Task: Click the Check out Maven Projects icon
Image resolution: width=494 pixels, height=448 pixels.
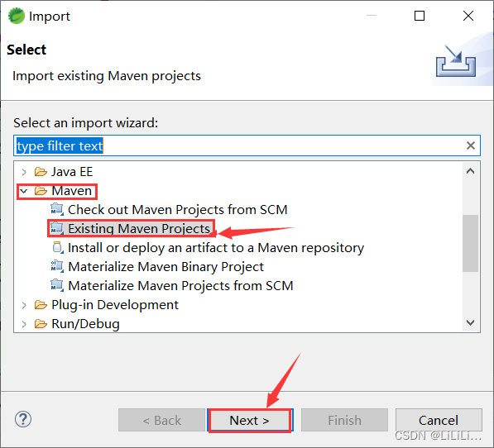Action: pos(57,209)
